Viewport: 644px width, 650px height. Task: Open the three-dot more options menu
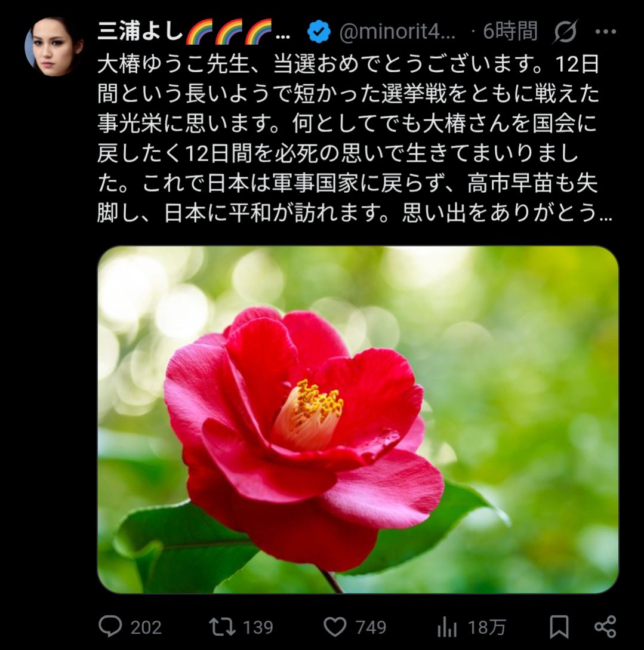(x=605, y=32)
